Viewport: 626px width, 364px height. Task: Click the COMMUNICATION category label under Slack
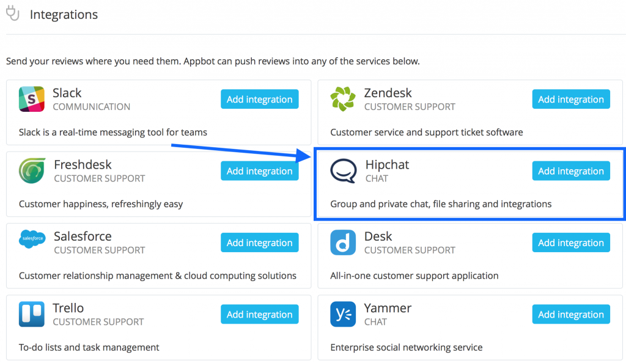(x=92, y=107)
